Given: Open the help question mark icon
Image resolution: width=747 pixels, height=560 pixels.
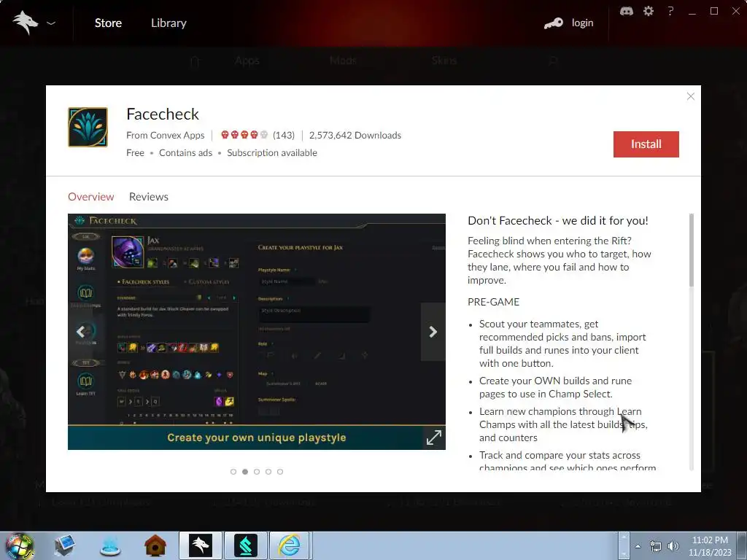Looking at the screenshot, I should (x=670, y=11).
